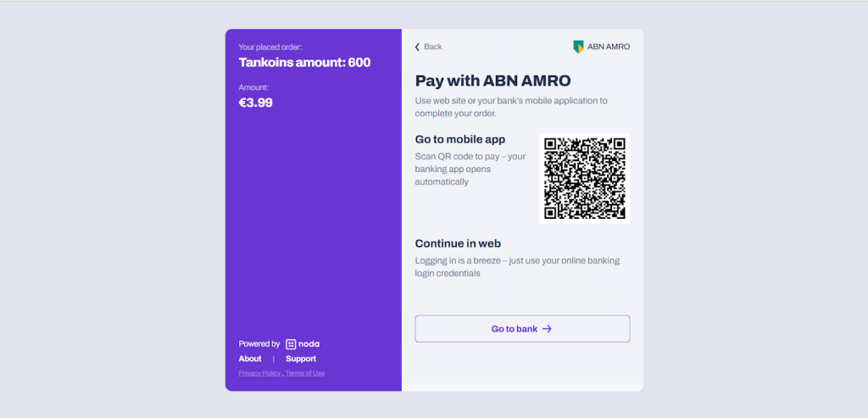
Task: Click the ABN AMRO bank name text
Action: [x=609, y=47]
